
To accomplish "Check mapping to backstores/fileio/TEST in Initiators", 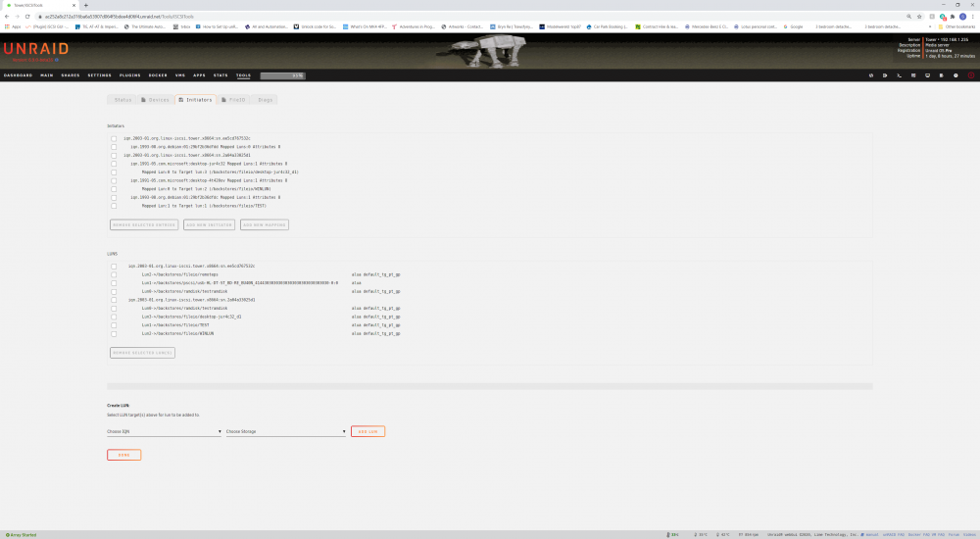I will [x=114, y=206].
